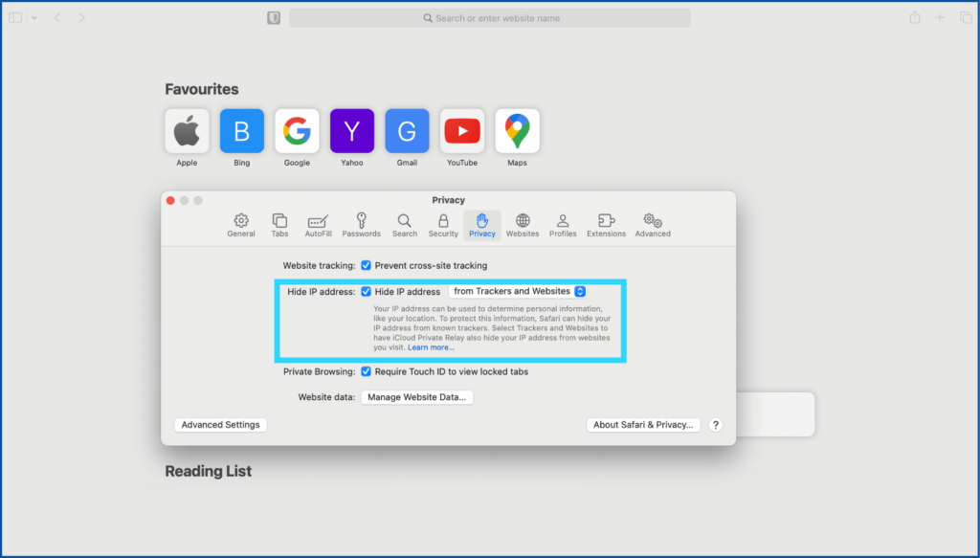This screenshot has width=980, height=558.
Task: Open the Advanced preferences tab
Action: [653, 225]
